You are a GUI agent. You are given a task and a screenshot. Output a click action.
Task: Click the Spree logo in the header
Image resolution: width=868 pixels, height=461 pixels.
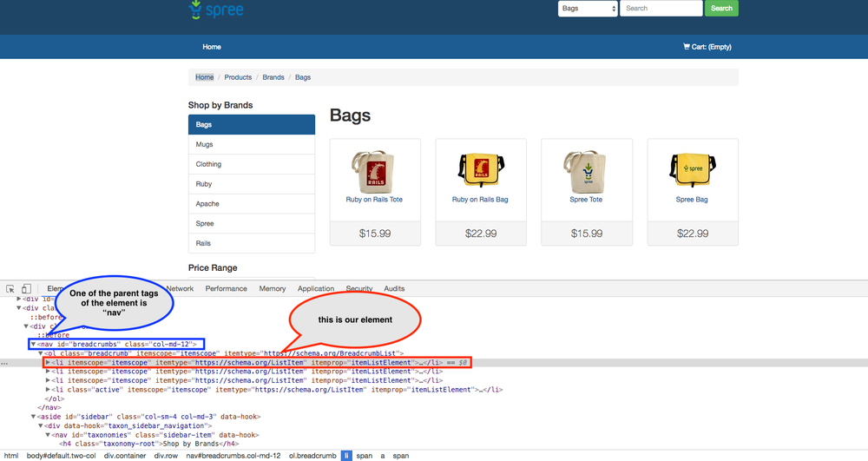216,10
